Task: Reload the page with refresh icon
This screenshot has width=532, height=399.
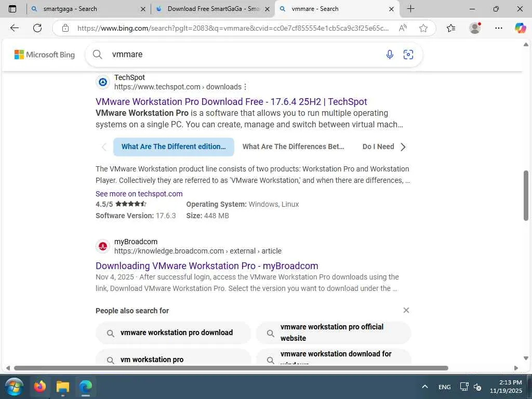Action: click(x=37, y=28)
